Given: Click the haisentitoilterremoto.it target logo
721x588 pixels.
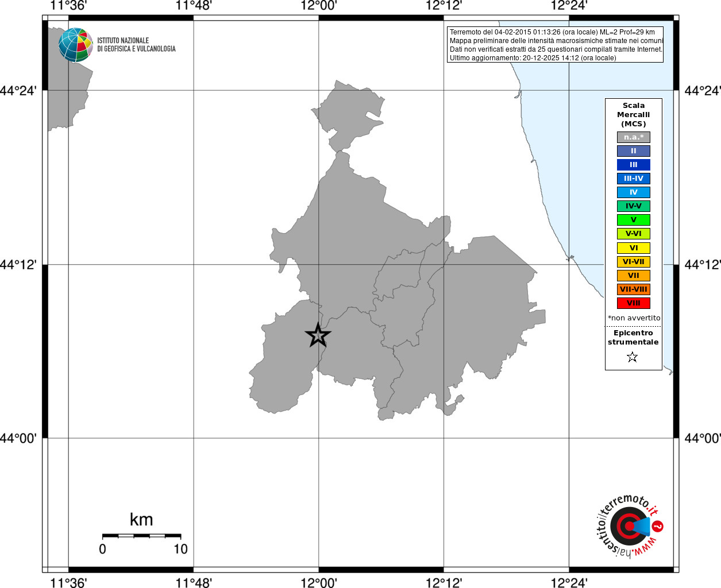Looking at the screenshot, I should [x=629, y=526].
